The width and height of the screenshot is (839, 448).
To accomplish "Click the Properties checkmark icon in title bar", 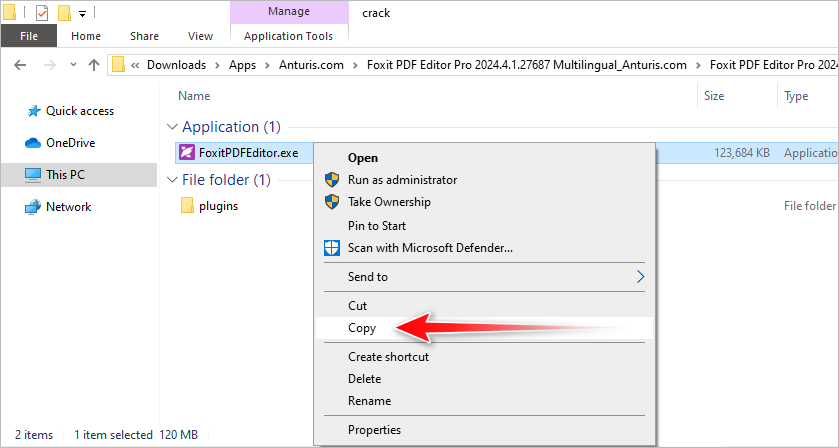I will 41,13.
